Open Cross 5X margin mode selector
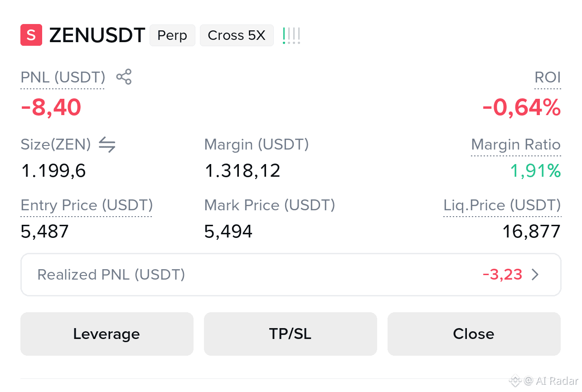 click(237, 35)
